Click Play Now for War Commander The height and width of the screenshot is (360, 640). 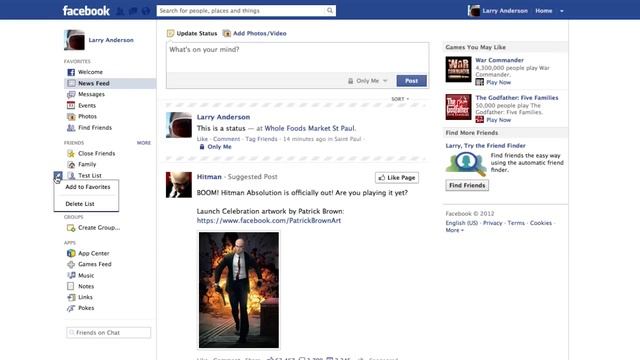(x=498, y=82)
